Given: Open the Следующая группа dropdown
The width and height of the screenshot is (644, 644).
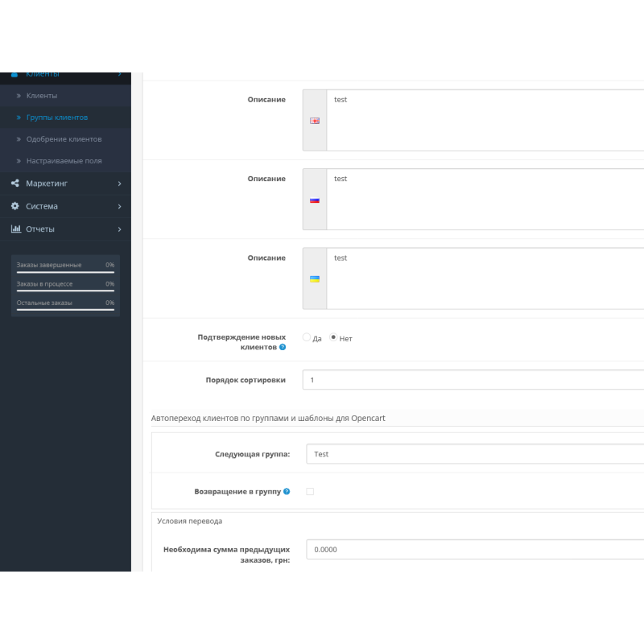Looking at the screenshot, I should 475,454.
